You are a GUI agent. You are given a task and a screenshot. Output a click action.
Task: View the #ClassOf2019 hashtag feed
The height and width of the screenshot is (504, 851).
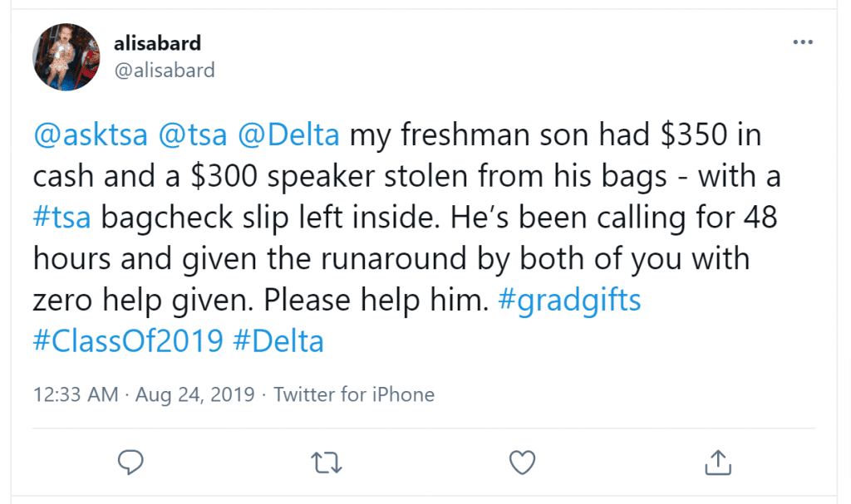coord(128,341)
